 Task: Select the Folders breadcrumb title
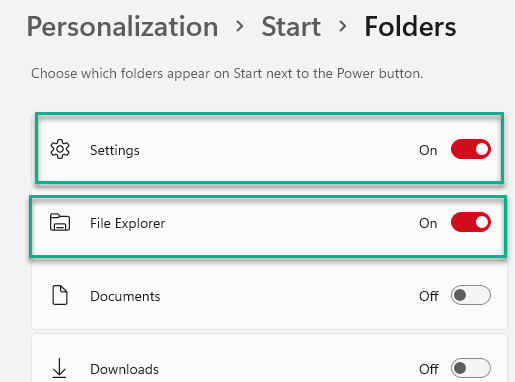point(410,27)
